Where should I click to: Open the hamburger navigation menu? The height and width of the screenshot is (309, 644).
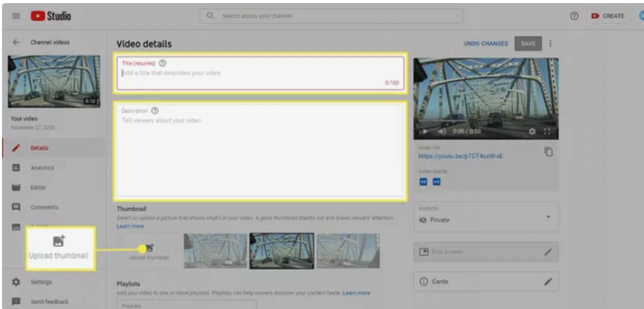click(16, 16)
